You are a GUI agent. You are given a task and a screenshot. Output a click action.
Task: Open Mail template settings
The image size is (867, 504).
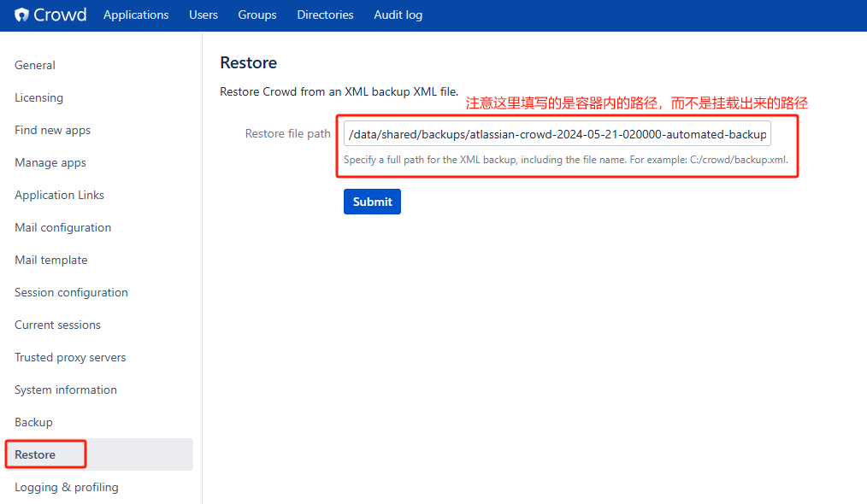50,261
